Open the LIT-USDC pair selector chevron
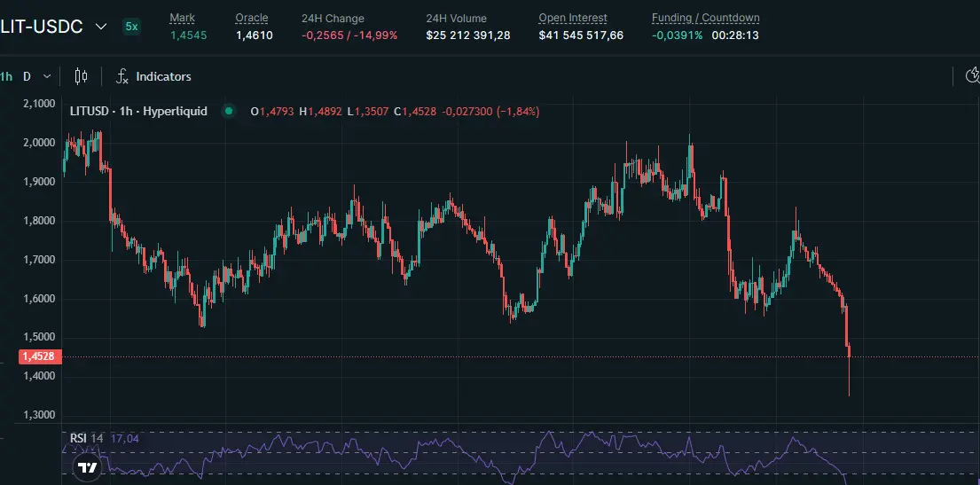This screenshot has height=485, width=980. click(x=100, y=27)
